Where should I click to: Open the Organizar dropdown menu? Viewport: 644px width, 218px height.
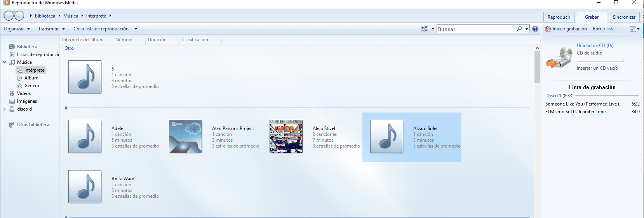point(17,29)
